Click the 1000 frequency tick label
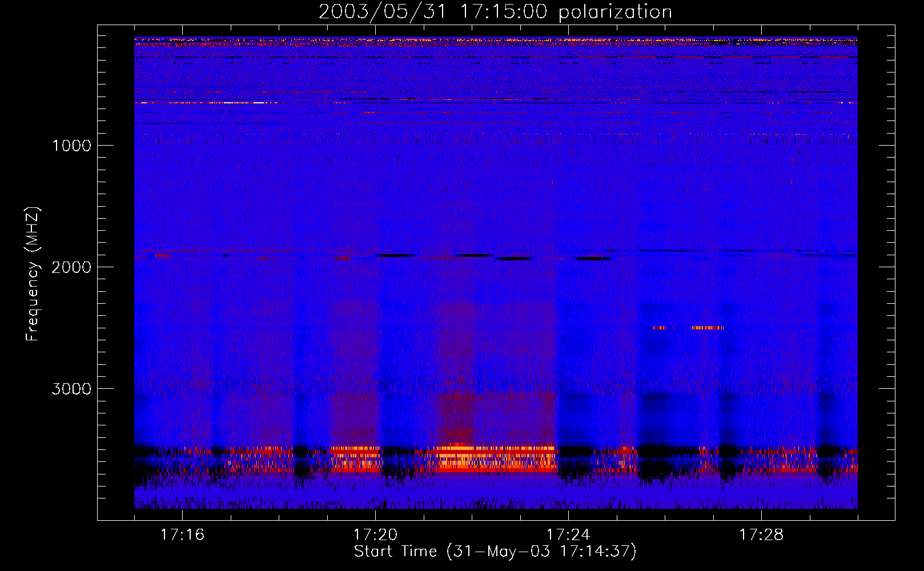Screen dimensions: 924x571 (71, 146)
